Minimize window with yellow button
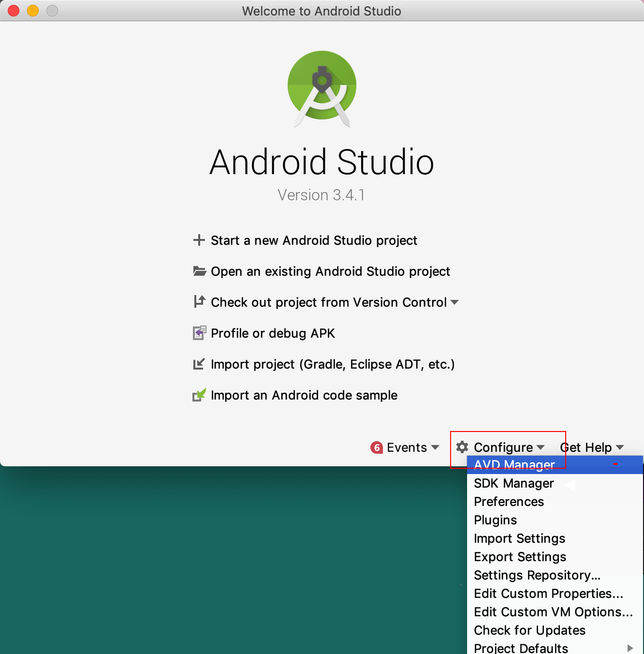Viewport: 644px width, 654px height. point(33,11)
